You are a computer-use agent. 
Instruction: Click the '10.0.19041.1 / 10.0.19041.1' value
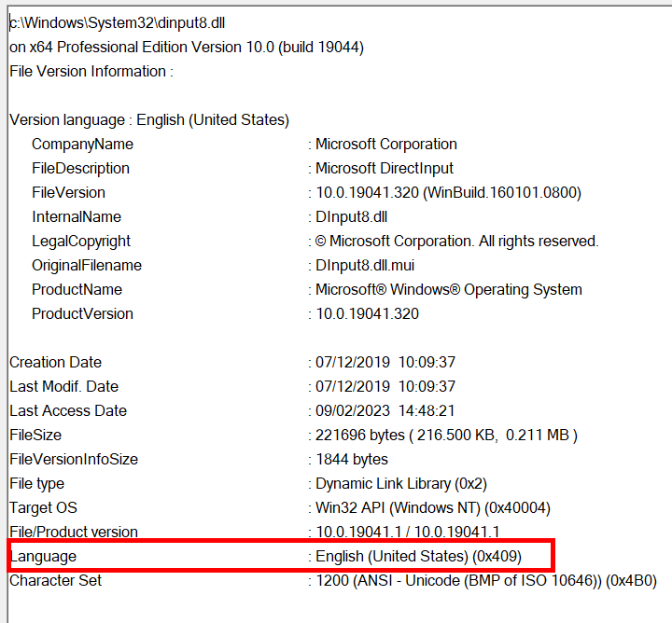408,533
